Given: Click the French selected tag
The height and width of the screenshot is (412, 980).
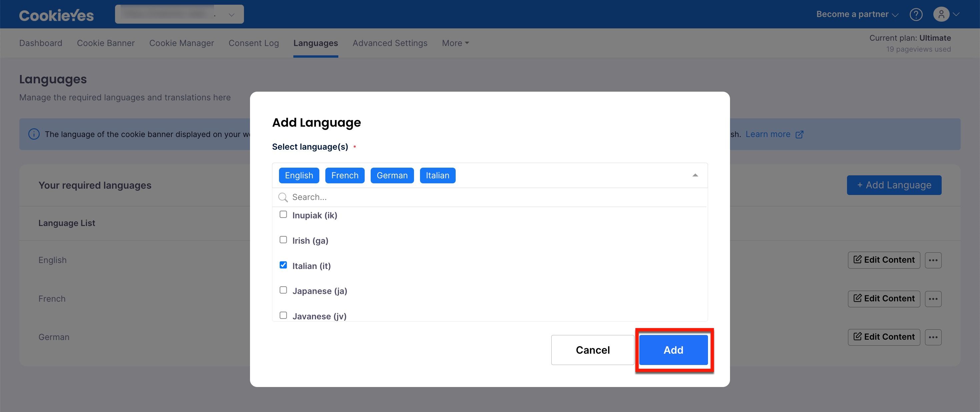Looking at the screenshot, I should point(345,175).
